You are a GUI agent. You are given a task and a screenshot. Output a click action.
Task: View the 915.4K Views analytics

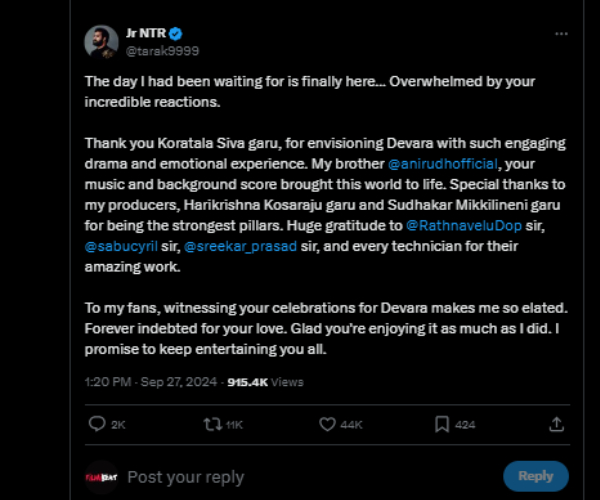click(x=266, y=382)
